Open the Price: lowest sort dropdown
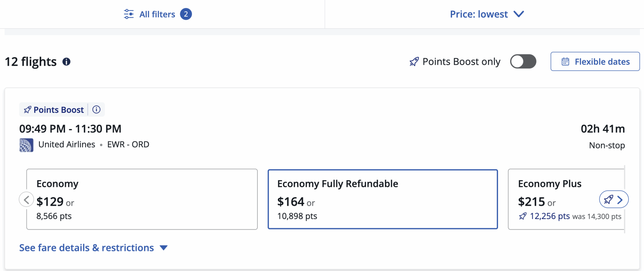The height and width of the screenshot is (271, 644). tap(479, 14)
